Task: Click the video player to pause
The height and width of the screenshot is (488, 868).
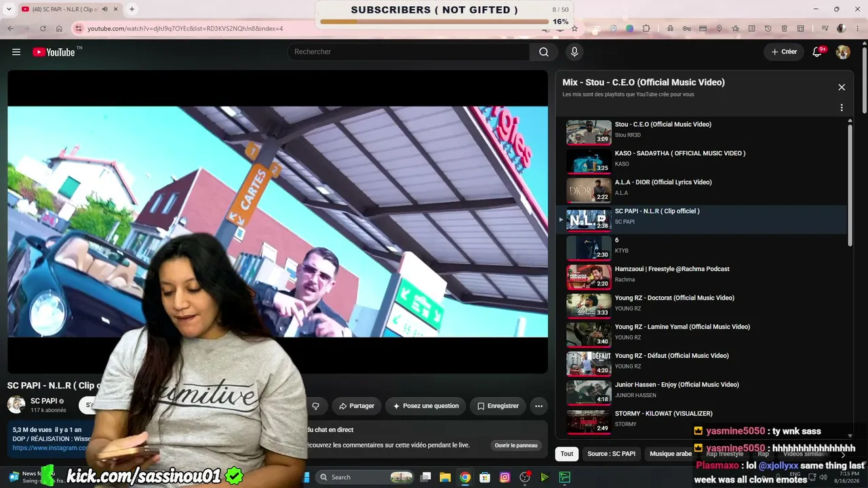Action: [x=277, y=222]
